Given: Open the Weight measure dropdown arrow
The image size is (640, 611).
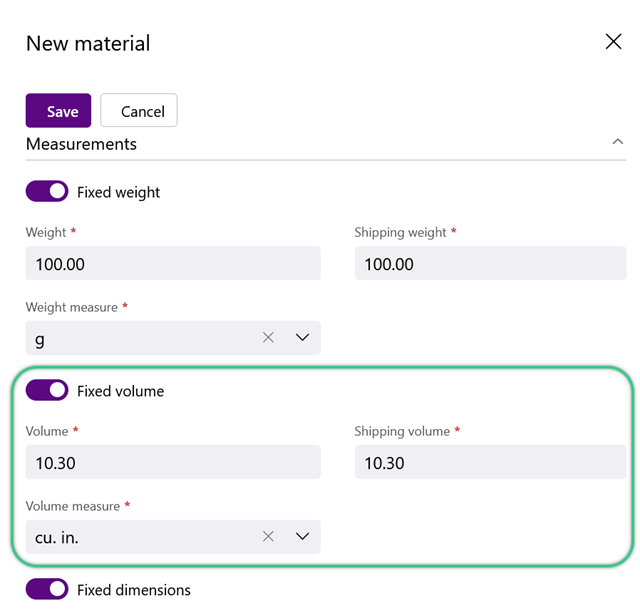Looking at the screenshot, I should tap(302, 338).
